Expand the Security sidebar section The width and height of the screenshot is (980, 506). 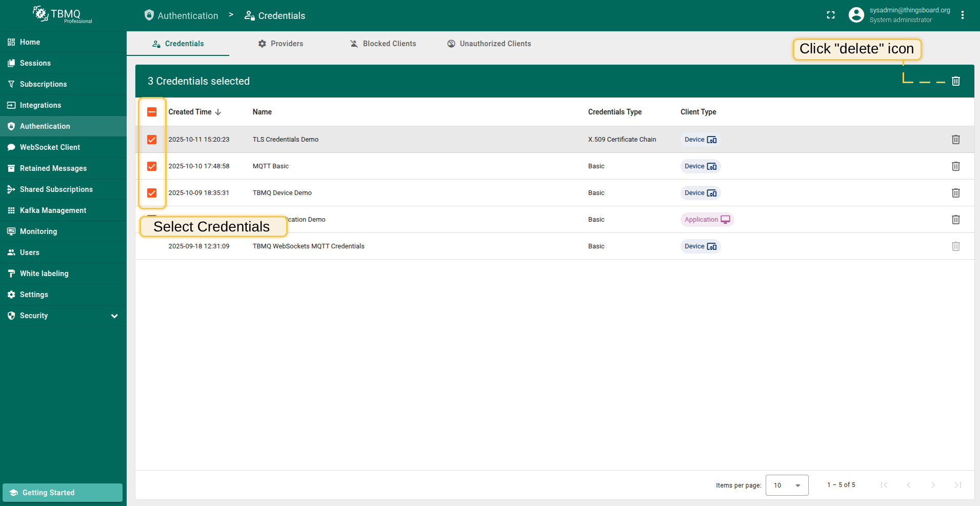(x=114, y=316)
